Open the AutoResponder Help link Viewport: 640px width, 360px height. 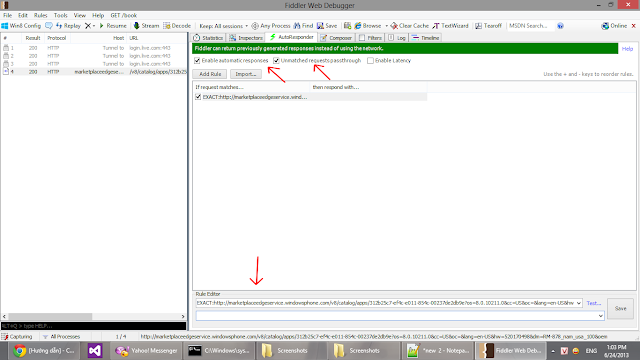pyautogui.click(x=627, y=49)
